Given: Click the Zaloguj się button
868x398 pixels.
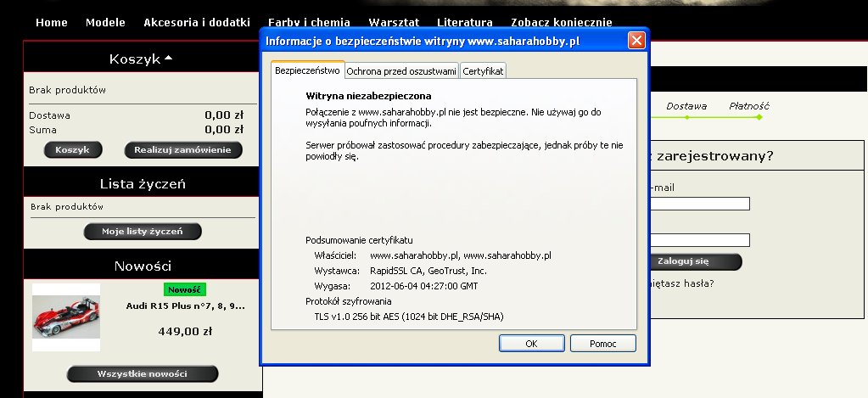Looking at the screenshot, I should (695, 261).
